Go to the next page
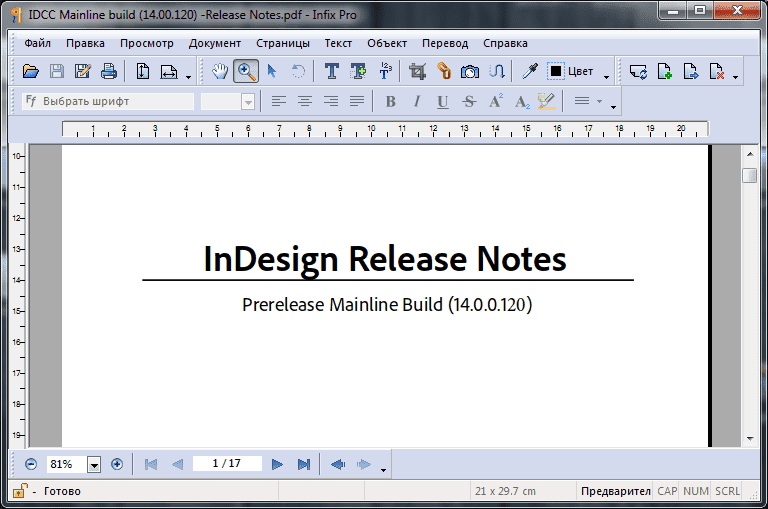This screenshot has width=768, height=509. [x=277, y=464]
